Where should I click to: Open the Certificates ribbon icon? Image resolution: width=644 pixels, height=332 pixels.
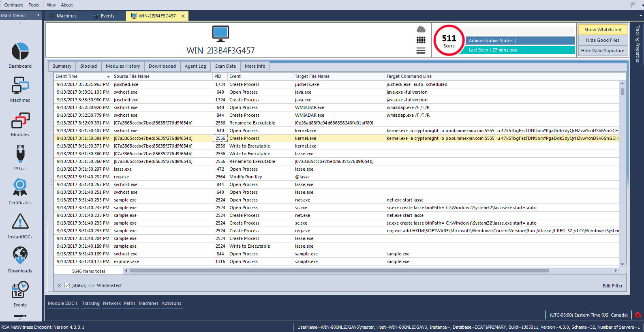coord(20,188)
